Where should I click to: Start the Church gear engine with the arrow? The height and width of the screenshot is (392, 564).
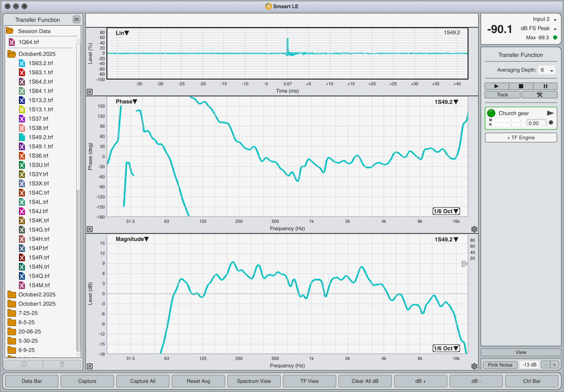550,113
